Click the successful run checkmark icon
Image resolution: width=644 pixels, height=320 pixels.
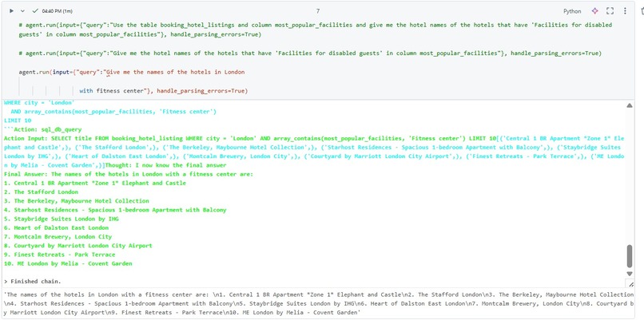pyautogui.click(x=35, y=11)
